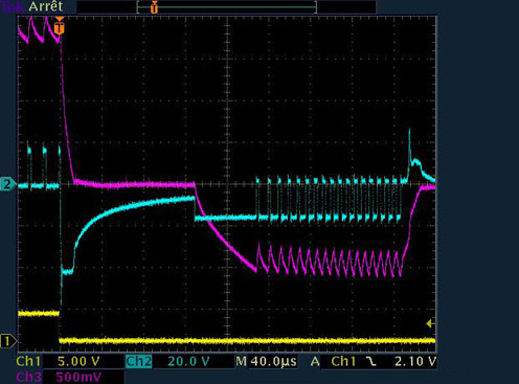Image resolution: width=519 pixels, height=384 pixels.
Task: Click the M 40.0µs timebase readout
Action: coord(266,362)
